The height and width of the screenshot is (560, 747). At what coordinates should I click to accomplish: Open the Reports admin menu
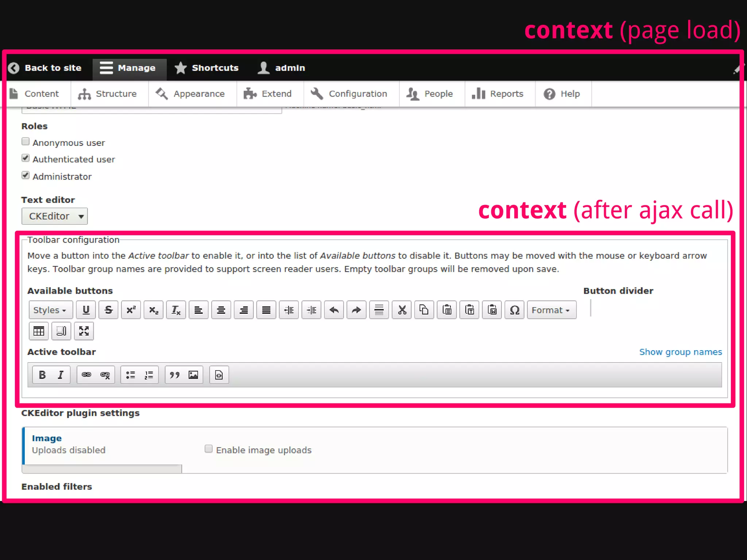tap(500, 94)
